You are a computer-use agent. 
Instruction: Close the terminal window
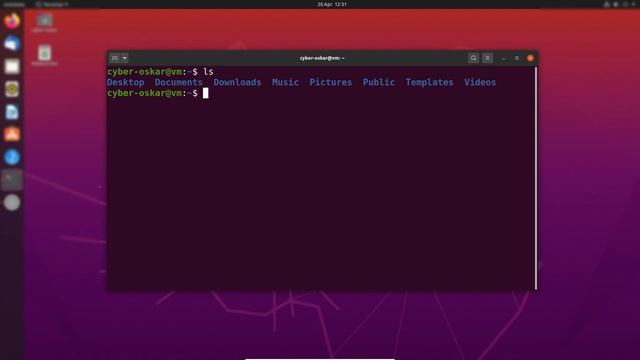point(530,58)
